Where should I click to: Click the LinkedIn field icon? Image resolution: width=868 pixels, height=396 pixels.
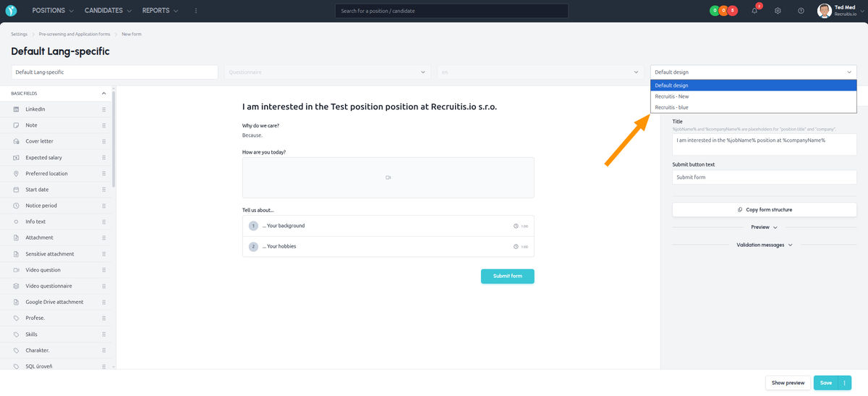coord(17,109)
